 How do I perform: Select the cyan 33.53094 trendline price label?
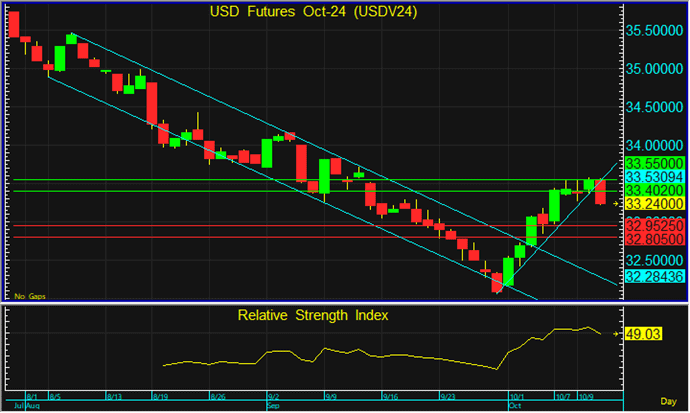(654, 176)
